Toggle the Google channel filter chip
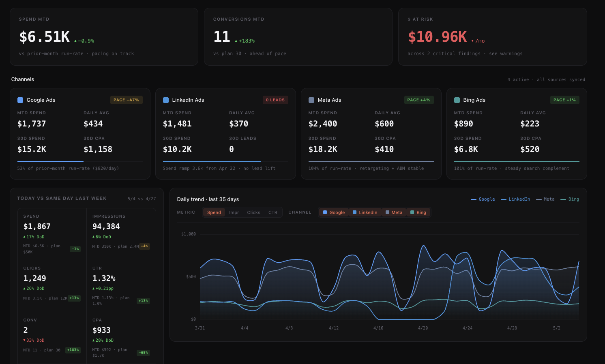The height and width of the screenshot is (364, 605). pos(334,212)
